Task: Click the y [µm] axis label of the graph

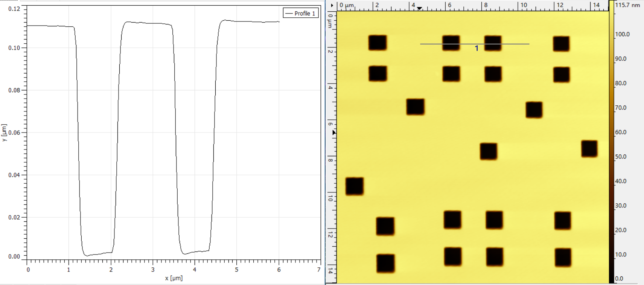Action: click(x=5, y=133)
